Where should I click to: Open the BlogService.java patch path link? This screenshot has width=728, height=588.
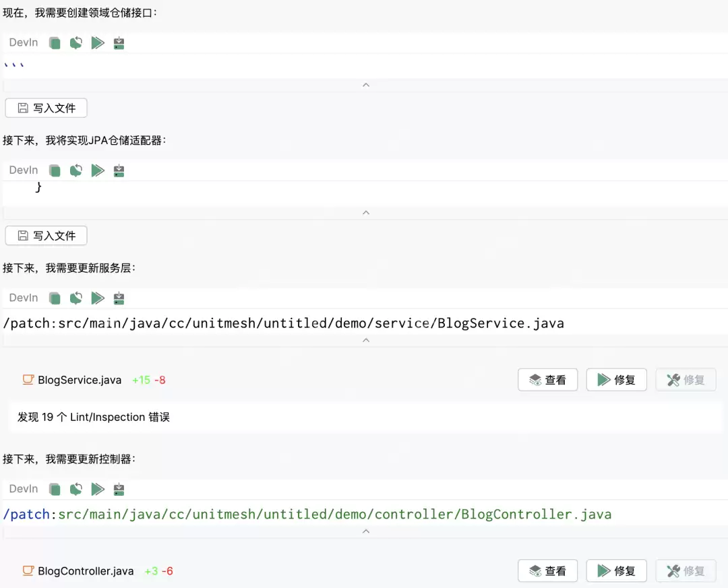point(283,323)
